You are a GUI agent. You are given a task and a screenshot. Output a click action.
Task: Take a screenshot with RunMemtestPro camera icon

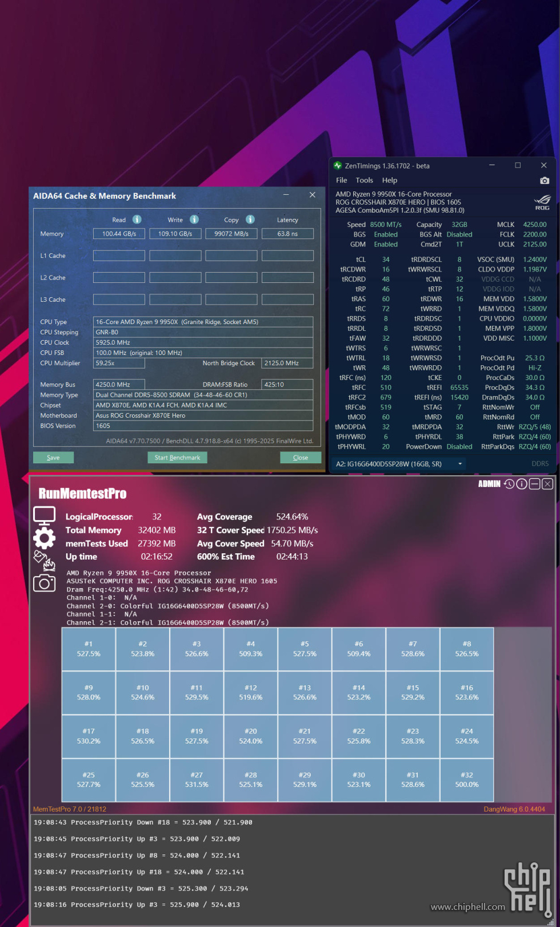click(45, 583)
